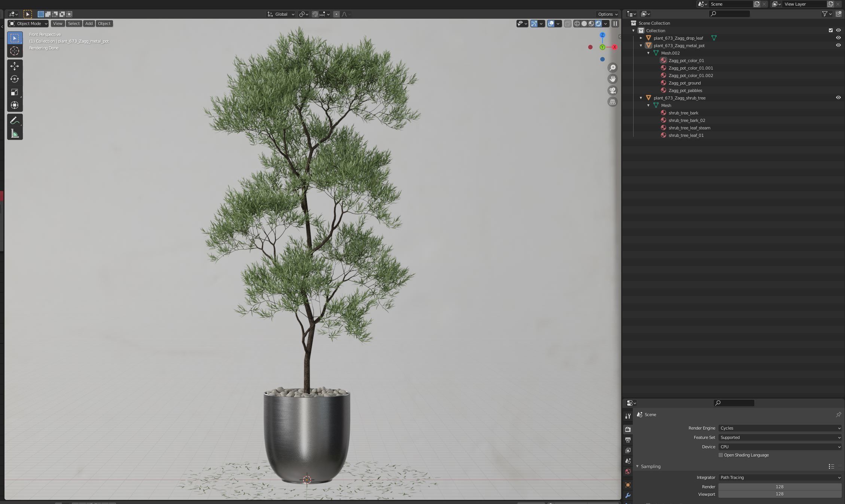845x504 pixels.
Task: Open the View Layer properties tab
Action: [x=628, y=450]
